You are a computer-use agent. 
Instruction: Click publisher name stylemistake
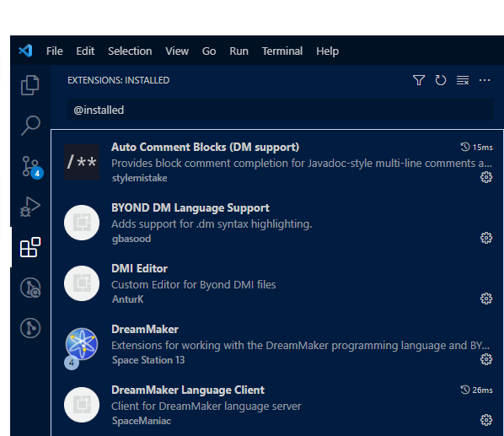140,178
